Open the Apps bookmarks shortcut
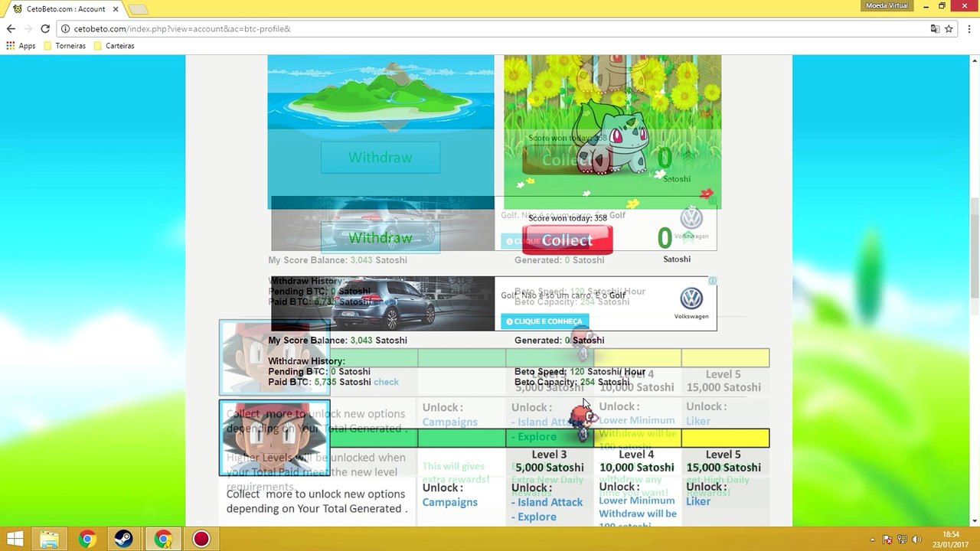 point(21,46)
